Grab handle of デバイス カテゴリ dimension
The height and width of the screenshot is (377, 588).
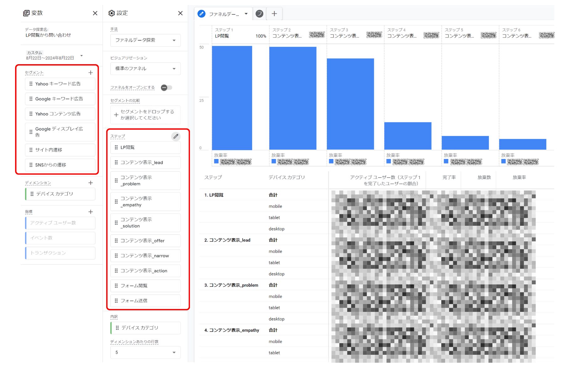pos(32,194)
